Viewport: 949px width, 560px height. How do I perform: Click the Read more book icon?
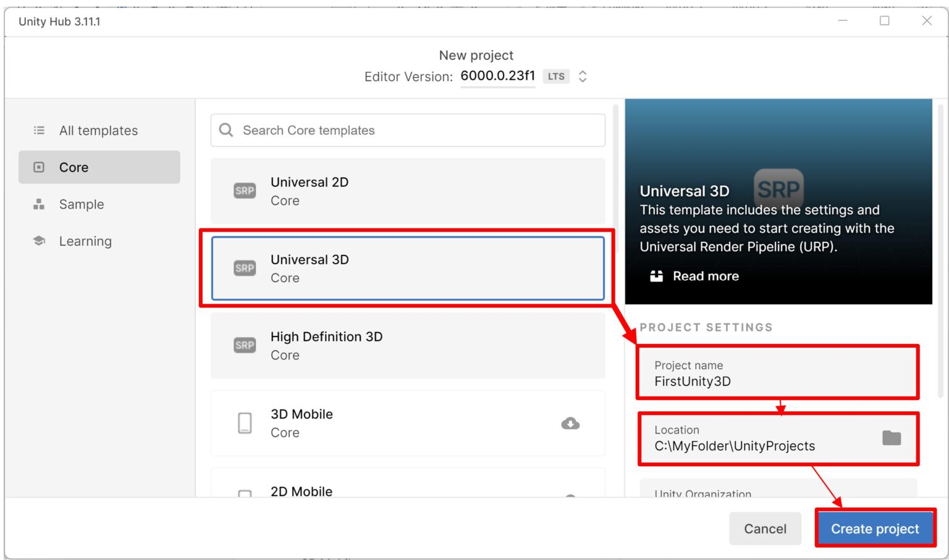[x=656, y=276]
